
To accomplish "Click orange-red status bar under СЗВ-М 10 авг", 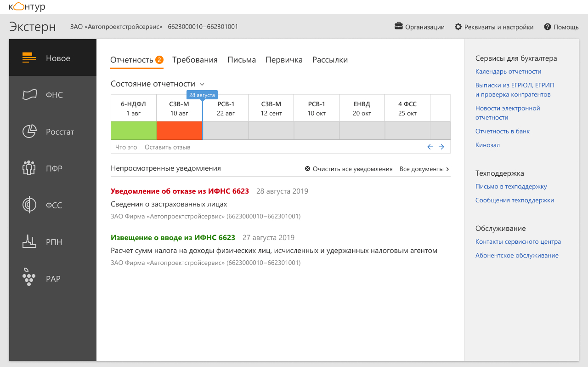I will pyautogui.click(x=179, y=131).
